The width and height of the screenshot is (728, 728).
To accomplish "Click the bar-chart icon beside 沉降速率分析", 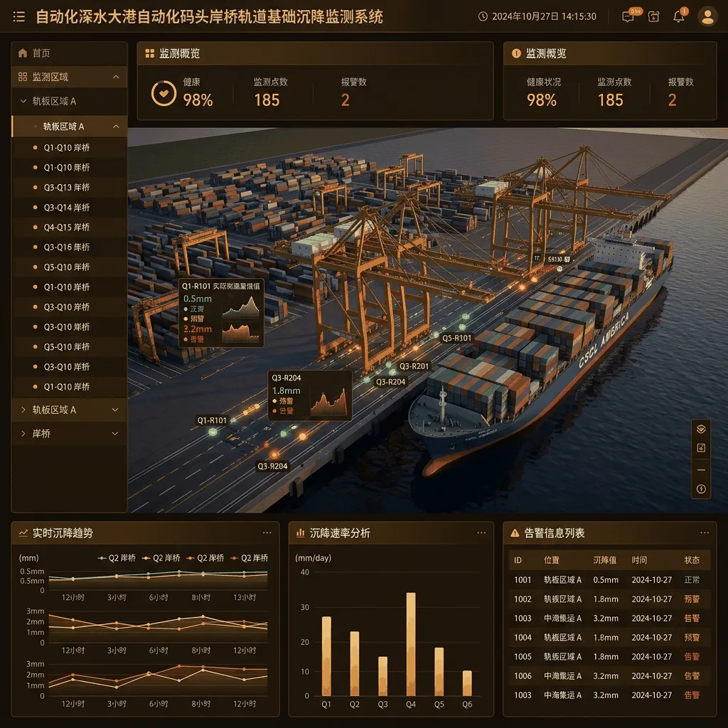I will [x=301, y=533].
